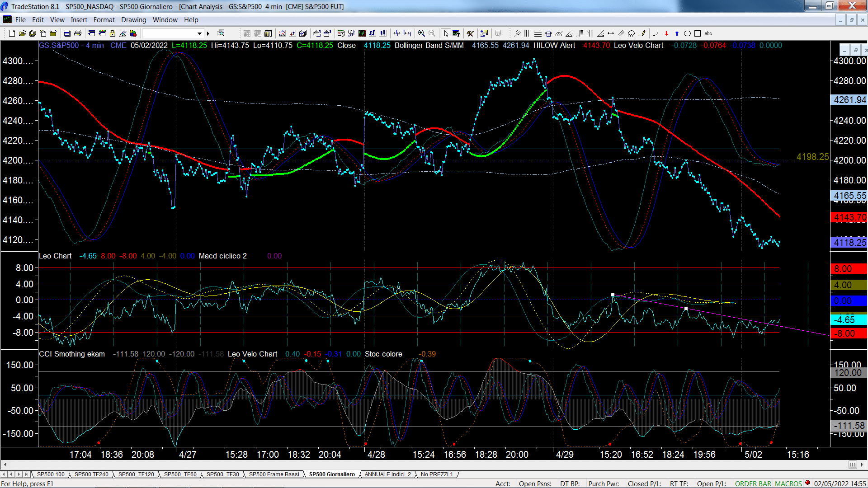Switch to the SP500_TF30 tab
This screenshot has height=488, width=868.
coord(223,474)
